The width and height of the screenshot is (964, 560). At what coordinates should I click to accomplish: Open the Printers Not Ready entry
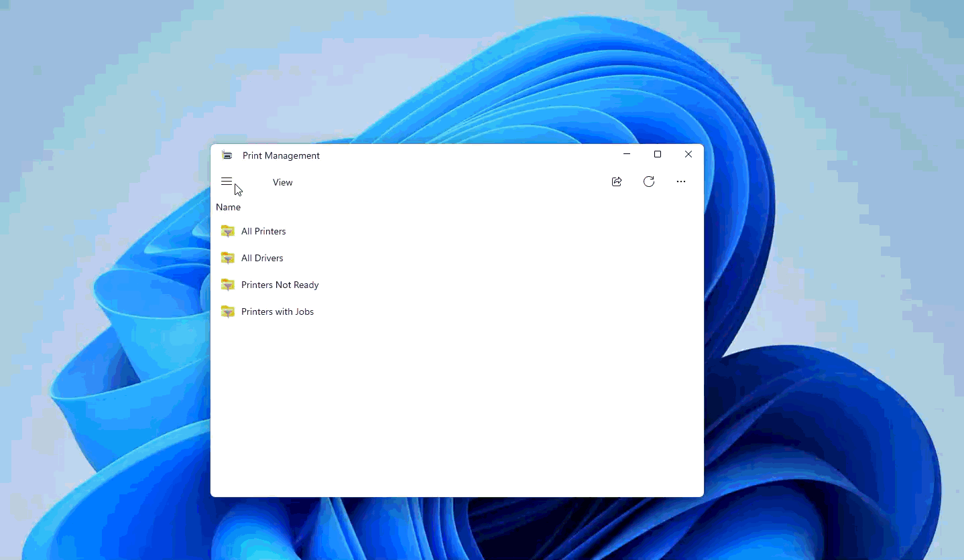(280, 285)
